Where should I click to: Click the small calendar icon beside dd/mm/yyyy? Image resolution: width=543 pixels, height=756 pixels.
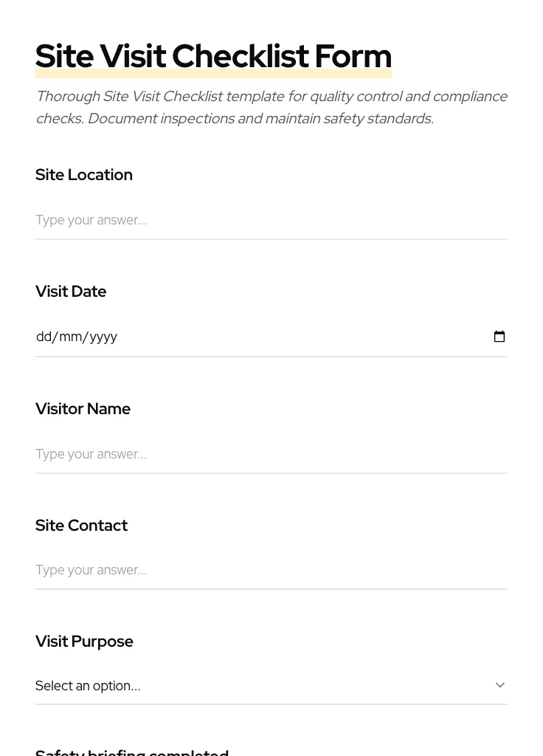[x=499, y=337]
